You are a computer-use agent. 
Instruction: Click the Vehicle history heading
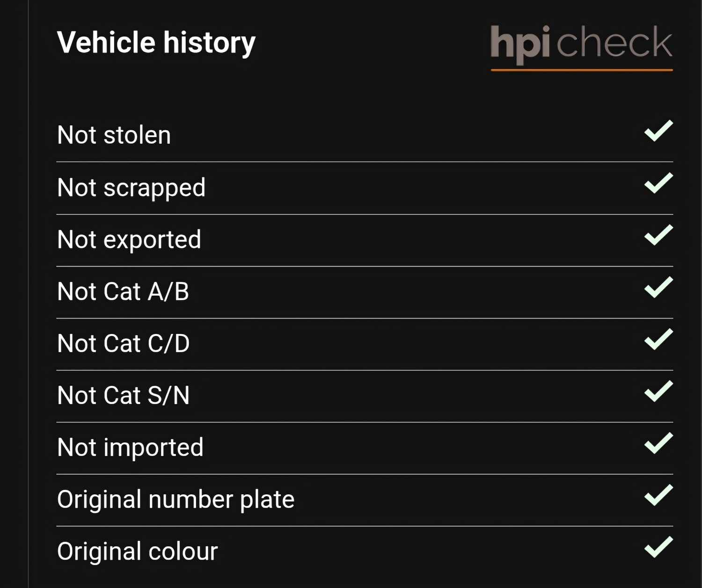(156, 43)
